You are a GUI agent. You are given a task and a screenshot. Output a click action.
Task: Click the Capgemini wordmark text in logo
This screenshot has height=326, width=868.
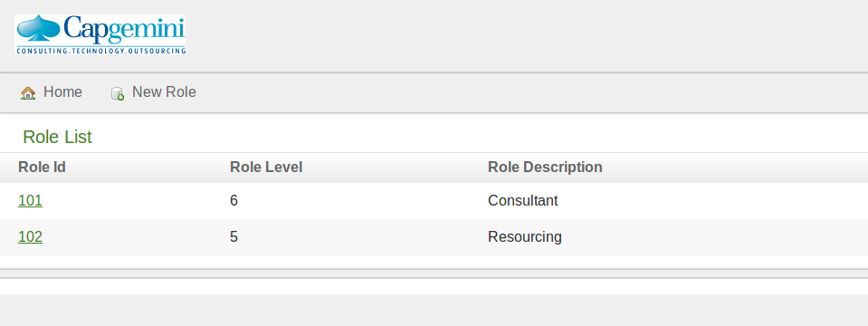point(124,29)
